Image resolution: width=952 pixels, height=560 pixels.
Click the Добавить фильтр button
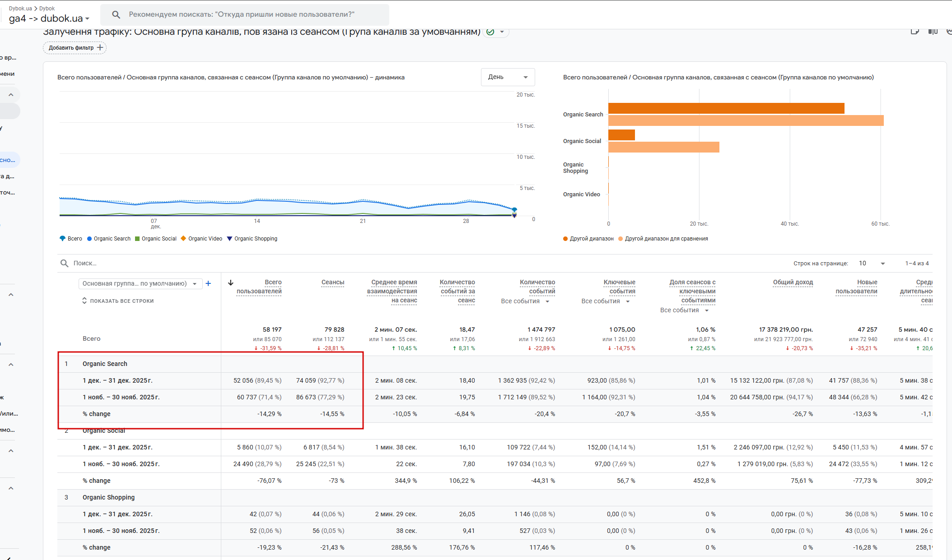pyautogui.click(x=71, y=47)
